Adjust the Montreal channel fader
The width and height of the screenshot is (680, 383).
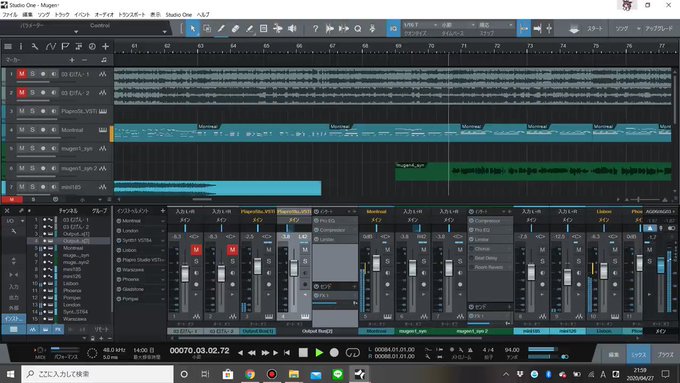click(376, 262)
